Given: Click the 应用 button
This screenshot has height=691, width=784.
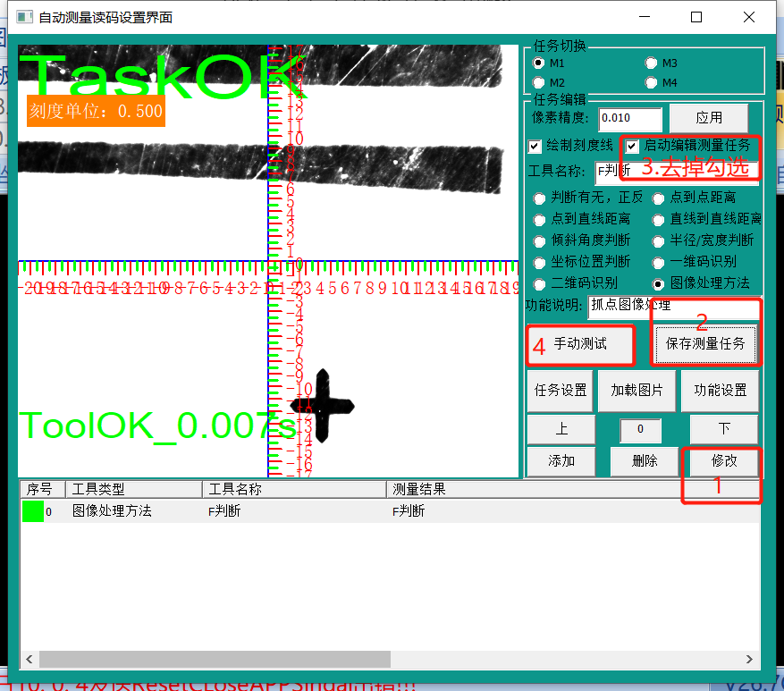Looking at the screenshot, I should coord(708,118).
